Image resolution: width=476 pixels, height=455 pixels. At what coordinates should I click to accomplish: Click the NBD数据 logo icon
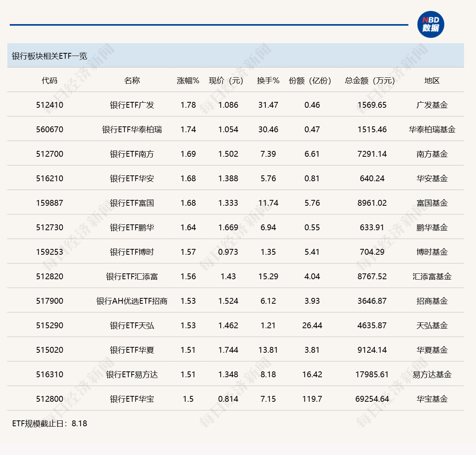pos(430,24)
